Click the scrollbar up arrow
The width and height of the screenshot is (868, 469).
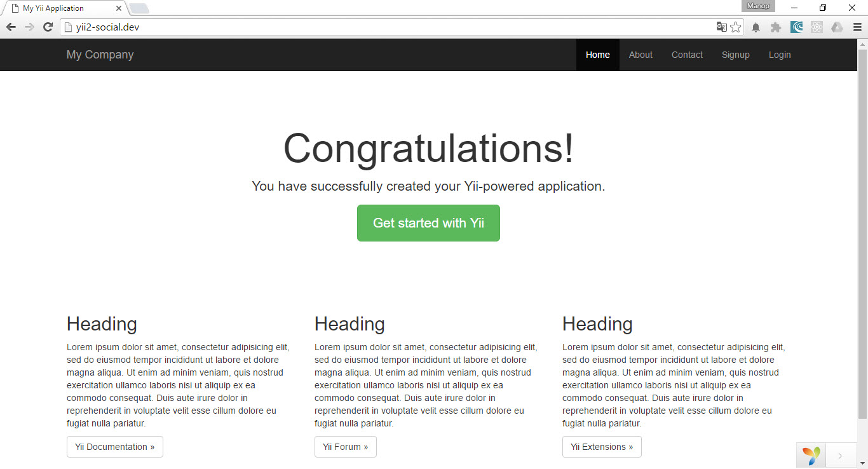862,44
